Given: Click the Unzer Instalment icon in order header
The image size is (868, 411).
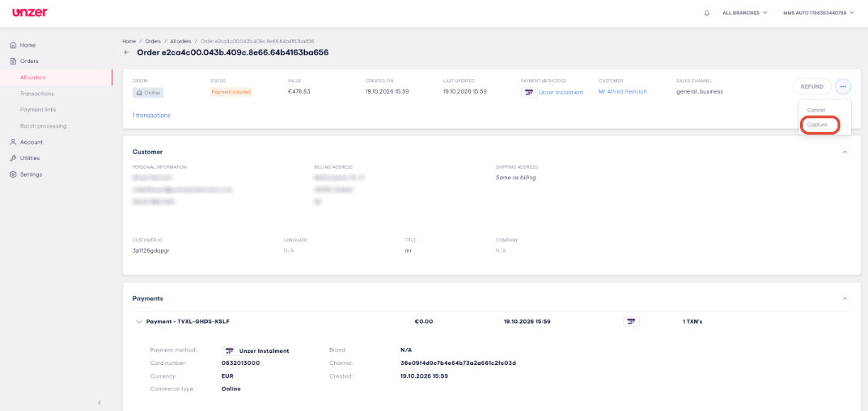Looking at the screenshot, I should point(528,92).
